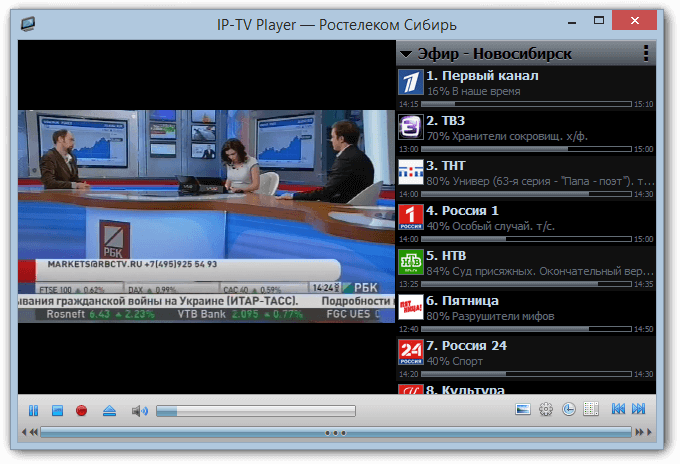Select the ТНТ channel logo
The width and height of the screenshot is (680, 464).
[411, 172]
